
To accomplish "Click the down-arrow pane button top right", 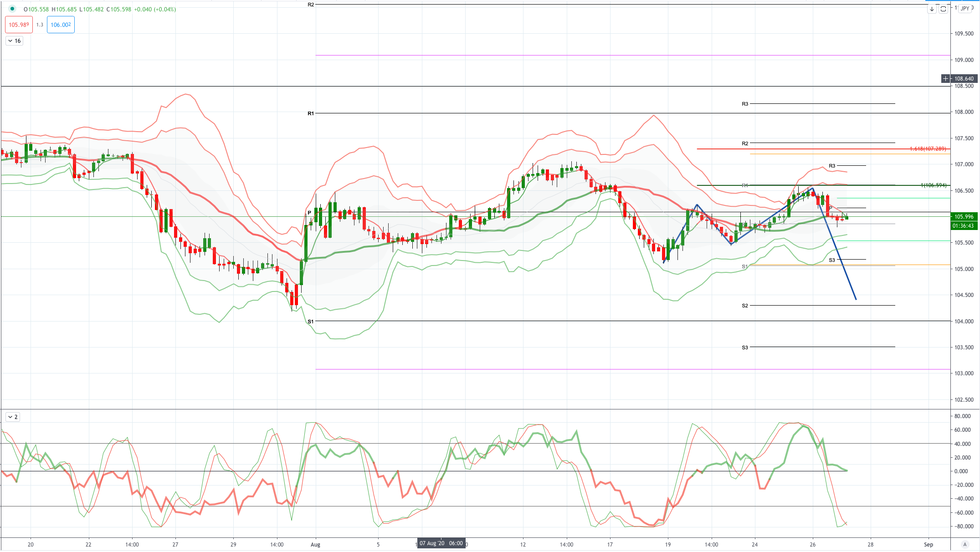I will point(932,9).
